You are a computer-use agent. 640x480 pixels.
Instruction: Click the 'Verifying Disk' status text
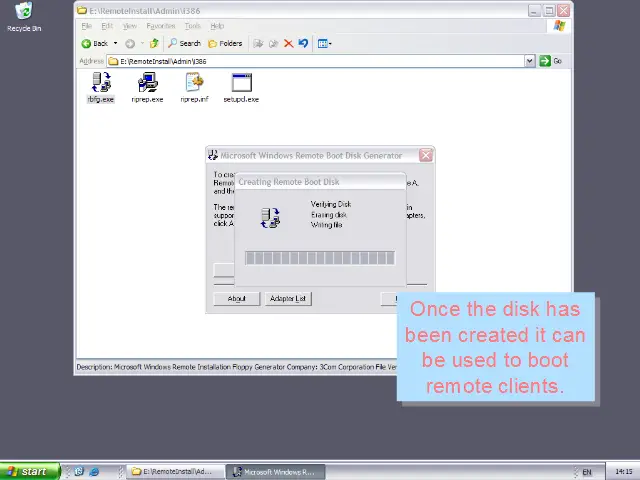(x=331, y=204)
